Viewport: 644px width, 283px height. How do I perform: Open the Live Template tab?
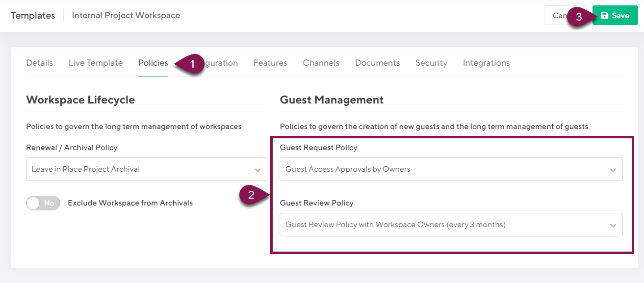[96, 63]
